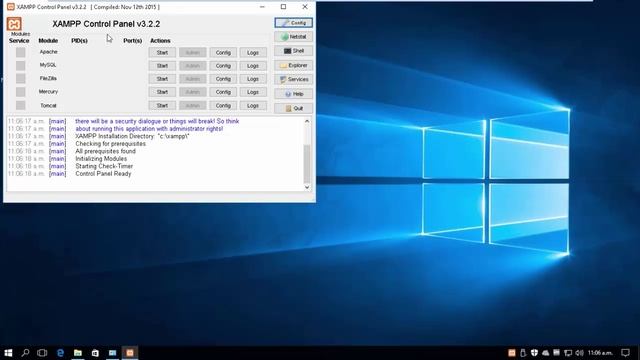The image size is (640, 360).
Task: Toggle the Tomcat service checkbox
Action: click(x=20, y=105)
